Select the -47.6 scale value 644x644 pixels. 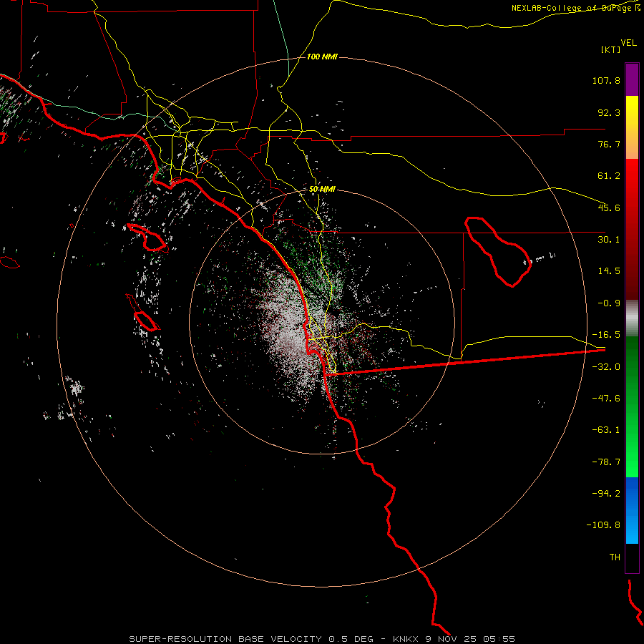tap(606, 399)
